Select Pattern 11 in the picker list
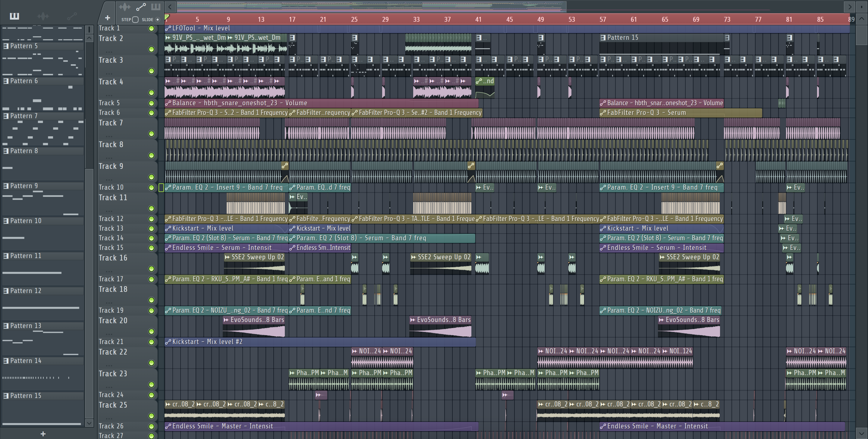Image resolution: width=868 pixels, height=439 pixels. click(x=43, y=256)
